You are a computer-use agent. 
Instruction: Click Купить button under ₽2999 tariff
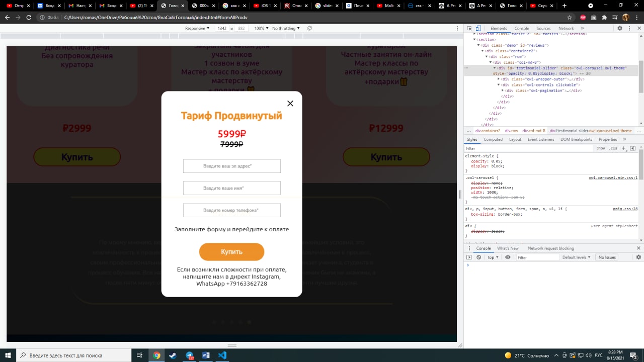[x=77, y=157]
